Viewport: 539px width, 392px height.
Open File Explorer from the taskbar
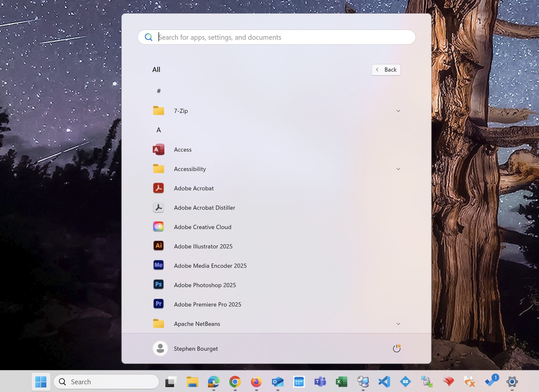192,382
